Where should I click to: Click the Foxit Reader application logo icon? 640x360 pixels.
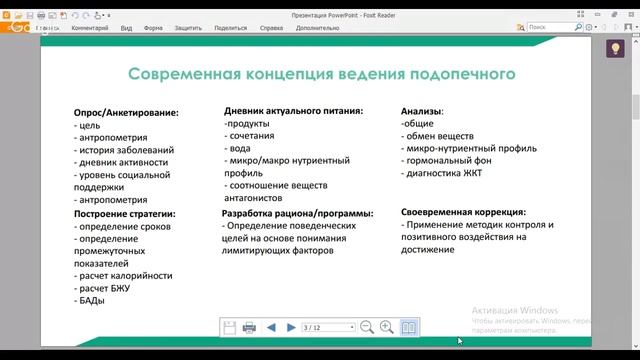6,15
